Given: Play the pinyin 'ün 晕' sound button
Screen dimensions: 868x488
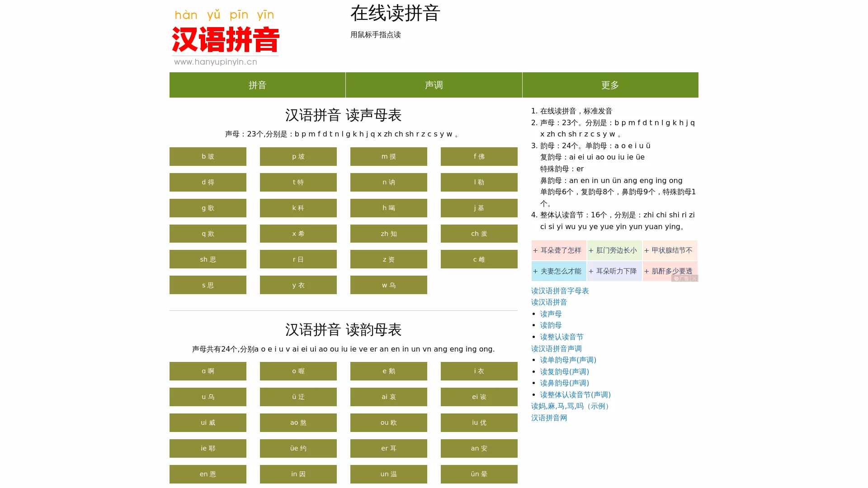Looking at the screenshot, I should 479,474.
